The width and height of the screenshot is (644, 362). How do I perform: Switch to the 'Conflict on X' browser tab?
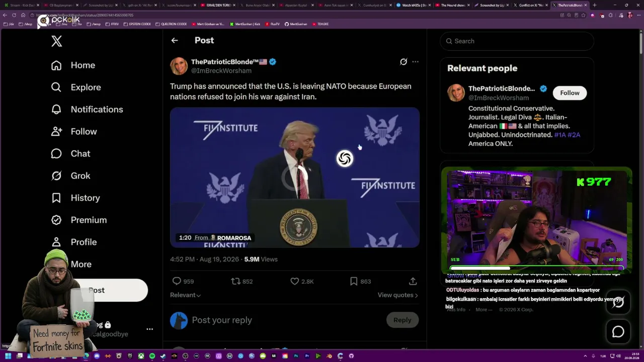pyautogui.click(x=530, y=5)
